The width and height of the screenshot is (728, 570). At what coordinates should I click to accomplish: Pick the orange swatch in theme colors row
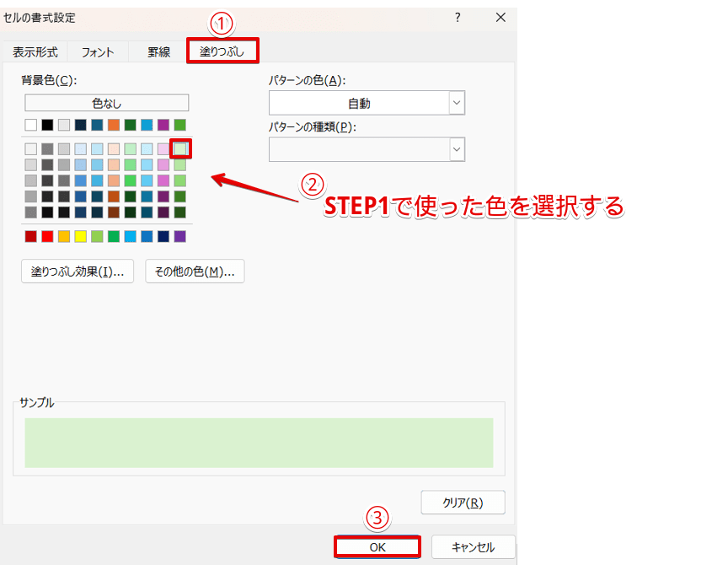pyautogui.click(x=114, y=125)
